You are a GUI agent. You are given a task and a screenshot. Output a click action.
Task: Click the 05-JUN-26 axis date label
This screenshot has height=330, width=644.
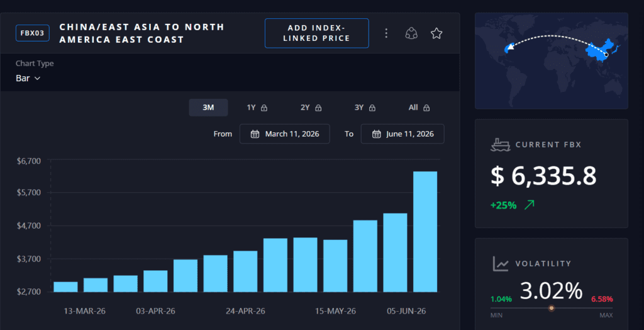tap(406, 311)
